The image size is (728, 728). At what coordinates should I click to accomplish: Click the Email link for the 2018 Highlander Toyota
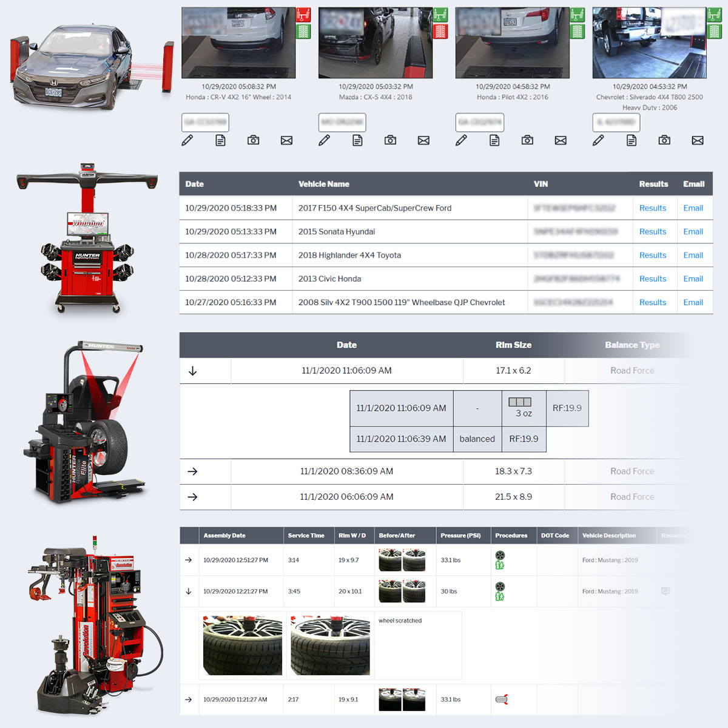[x=693, y=255]
